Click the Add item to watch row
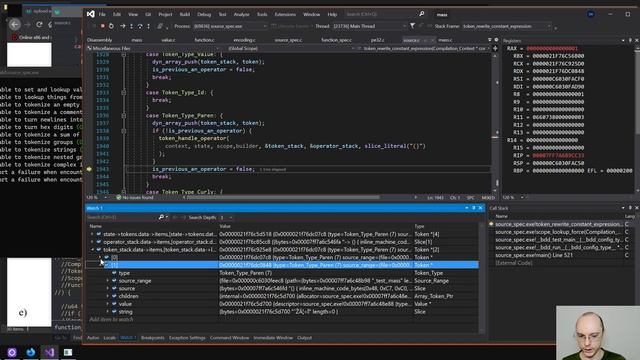 pyautogui.click(x=111, y=320)
